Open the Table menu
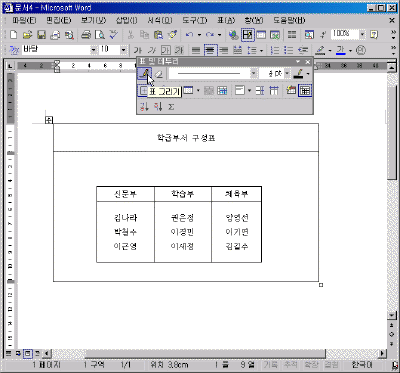 (x=226, y=21)
